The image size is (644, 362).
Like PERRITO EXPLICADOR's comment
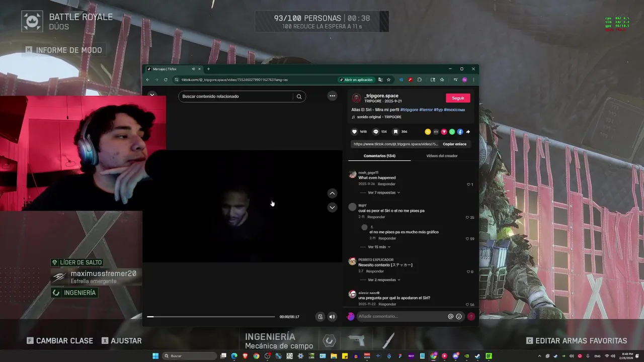click(467, 272)
